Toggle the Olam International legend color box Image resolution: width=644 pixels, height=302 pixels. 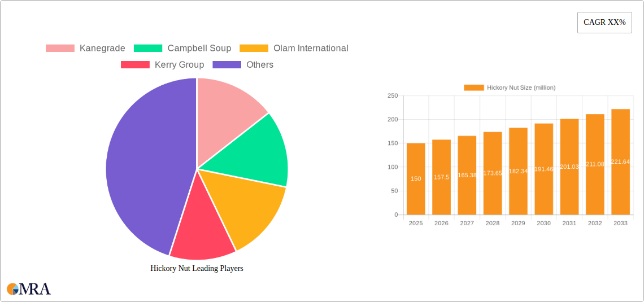coord(254,48)
